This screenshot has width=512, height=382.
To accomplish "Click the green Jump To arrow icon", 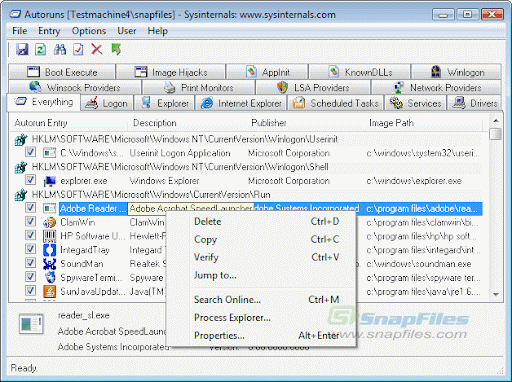I will pyautogui.click(x=116, y=49).
